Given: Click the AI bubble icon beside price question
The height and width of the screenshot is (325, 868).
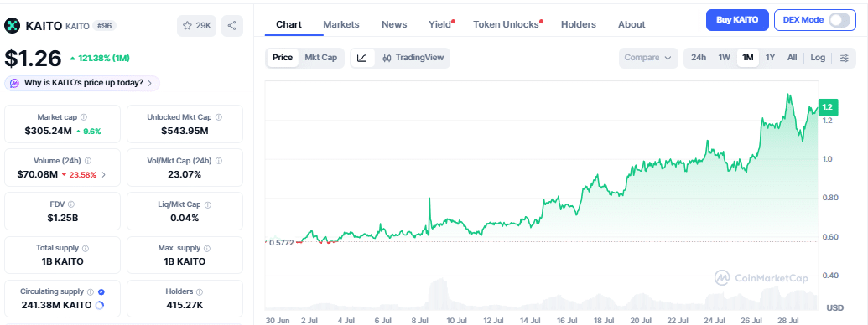Looking at the screenshot, I should (14, 83).
